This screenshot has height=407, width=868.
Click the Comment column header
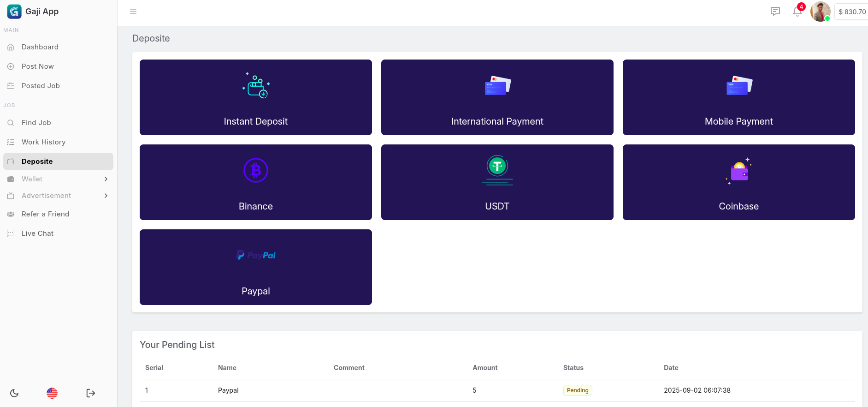pos(349,368)
